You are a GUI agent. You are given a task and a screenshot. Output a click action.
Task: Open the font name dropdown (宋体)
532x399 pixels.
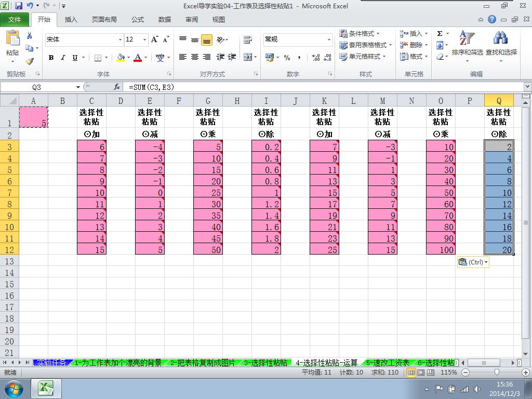tap(120, 39)
